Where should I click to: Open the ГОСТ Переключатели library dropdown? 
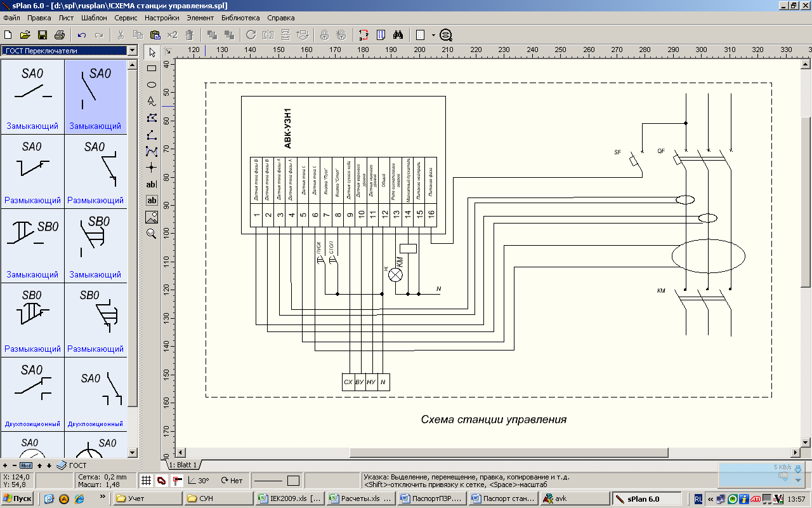coord(132,50)
